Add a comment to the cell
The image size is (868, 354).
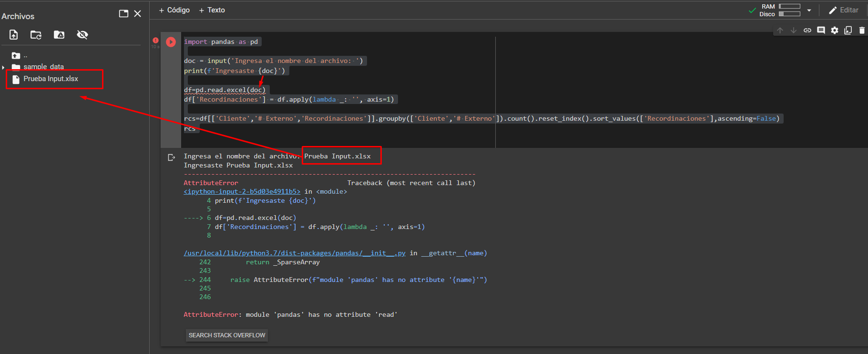(x=821, y=30)
